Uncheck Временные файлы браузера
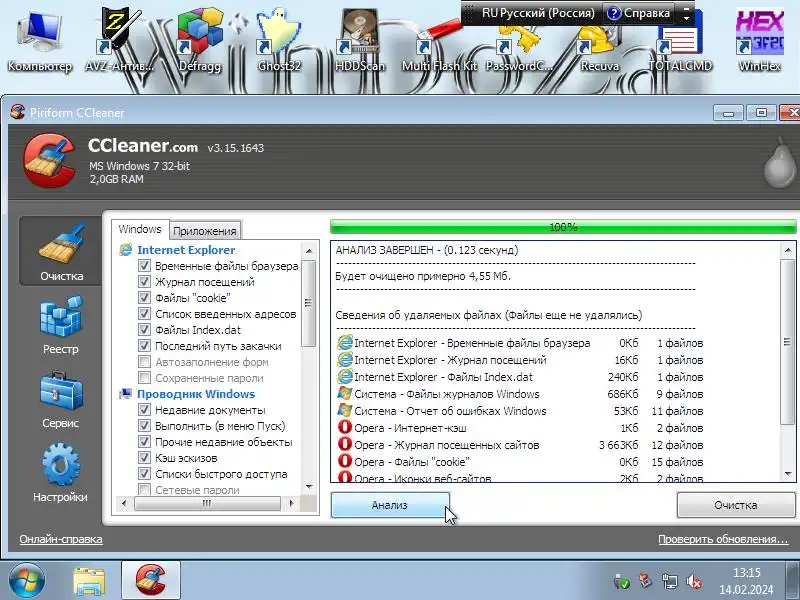 tap(144, 266)
